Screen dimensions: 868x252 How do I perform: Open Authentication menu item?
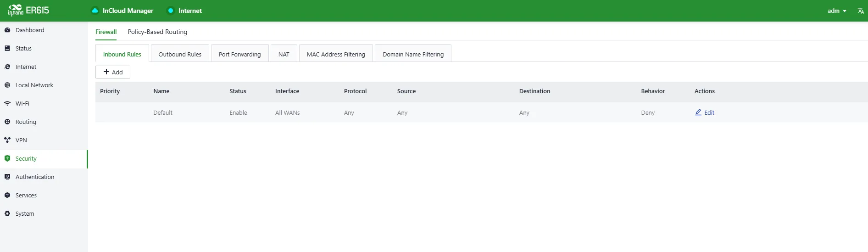[x=44, y=177]
